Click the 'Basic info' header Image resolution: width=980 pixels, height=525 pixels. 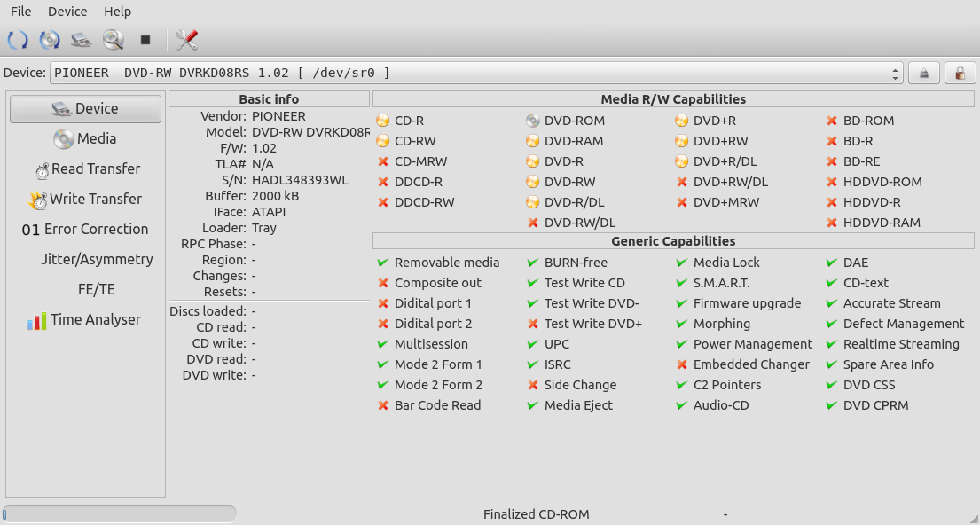click(x=269, y=99)
